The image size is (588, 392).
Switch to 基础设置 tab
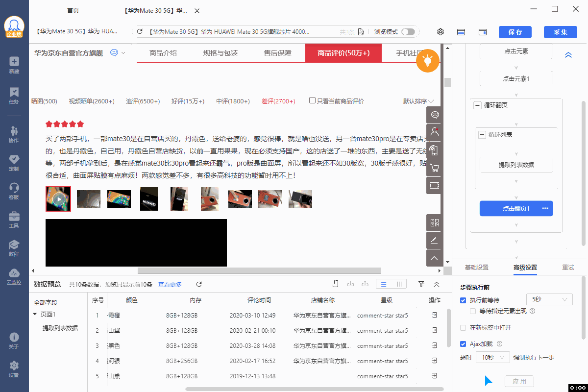click(477, 268)
